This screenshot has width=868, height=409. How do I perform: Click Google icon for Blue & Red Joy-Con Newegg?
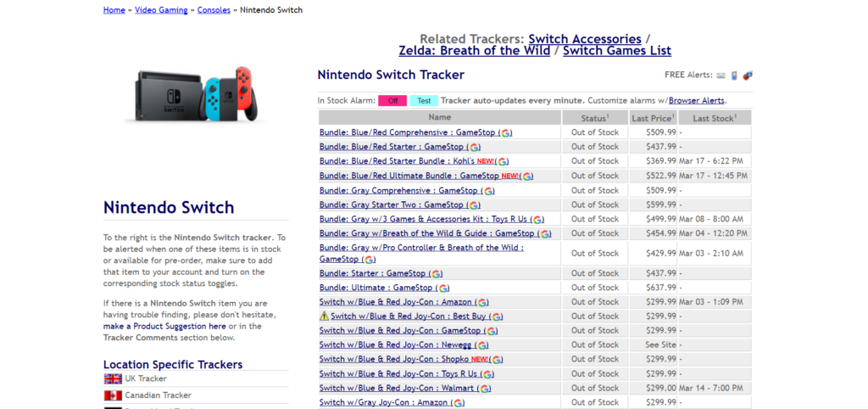483,345
